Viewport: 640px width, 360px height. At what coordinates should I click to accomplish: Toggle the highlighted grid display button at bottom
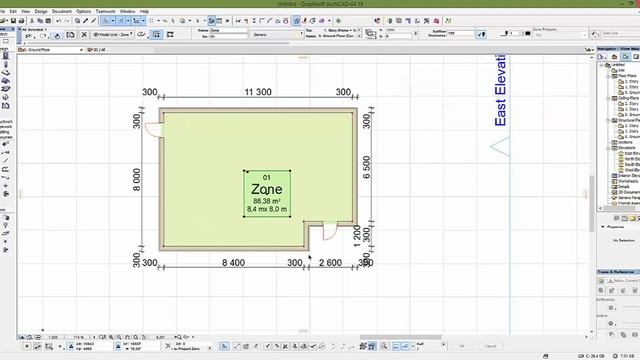pyautogui.click(x=372, y=346)
